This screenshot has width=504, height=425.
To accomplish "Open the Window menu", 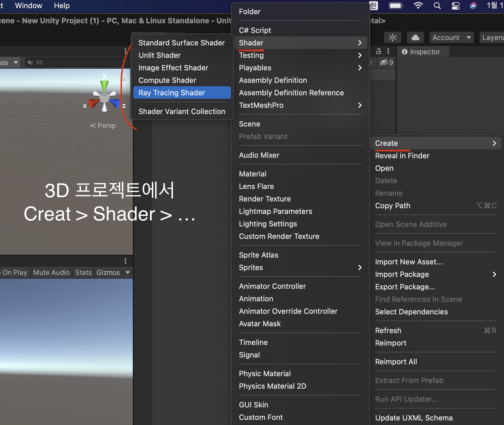I will [28, 6].
